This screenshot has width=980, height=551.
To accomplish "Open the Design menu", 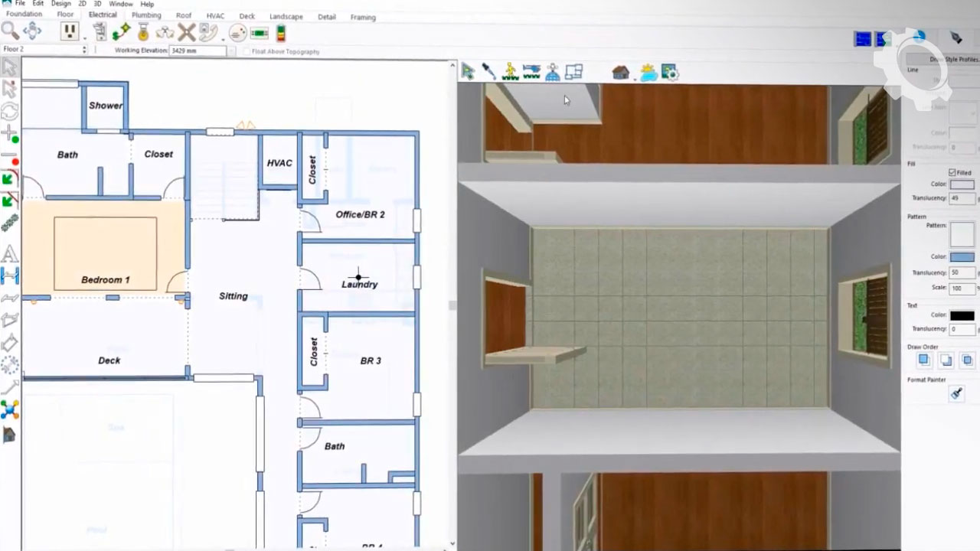I will [x=60, y=4].
